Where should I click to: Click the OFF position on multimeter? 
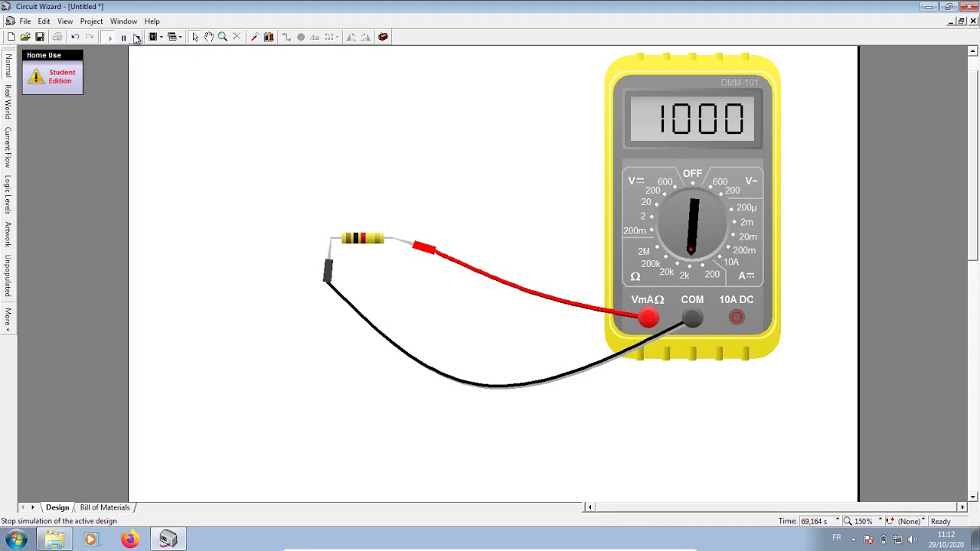click(x=692, y=174)
